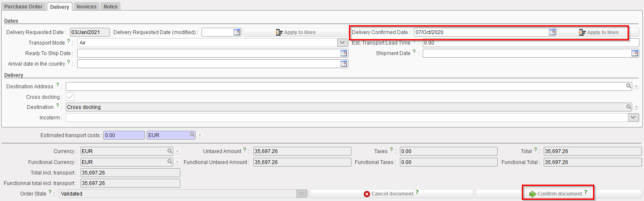Screen dimensions: 644x201
Task: Click search magnifier in Destination Address field
Action: click(628, 86)
